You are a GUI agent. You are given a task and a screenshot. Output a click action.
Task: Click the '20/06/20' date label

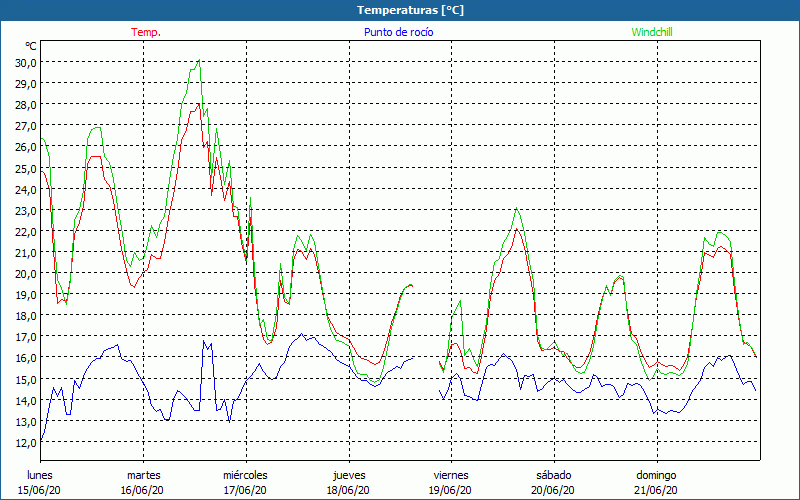[553, 490]
